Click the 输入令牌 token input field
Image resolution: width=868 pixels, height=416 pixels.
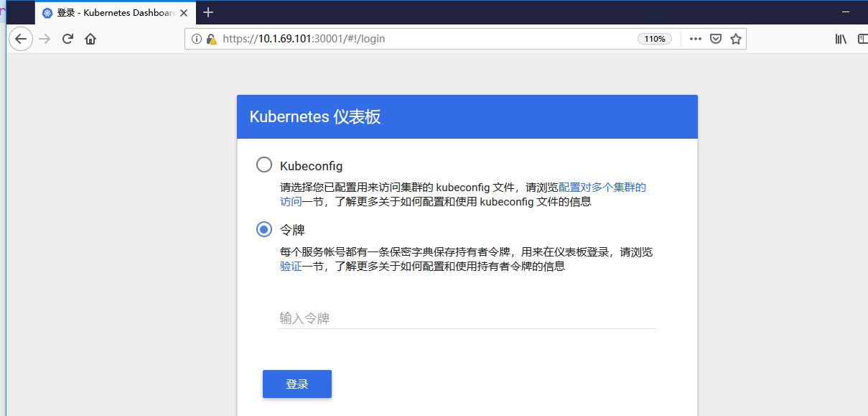pyautogui.click(x=467, y=318)
